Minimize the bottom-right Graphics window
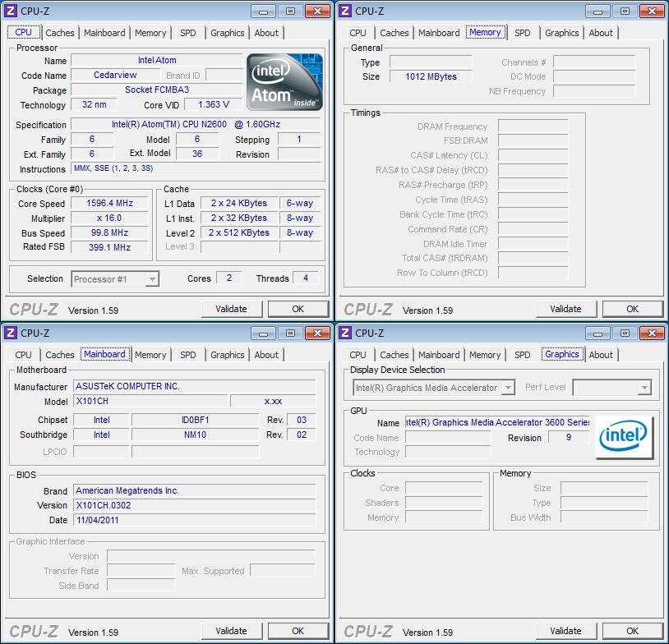 coord(597,333)
